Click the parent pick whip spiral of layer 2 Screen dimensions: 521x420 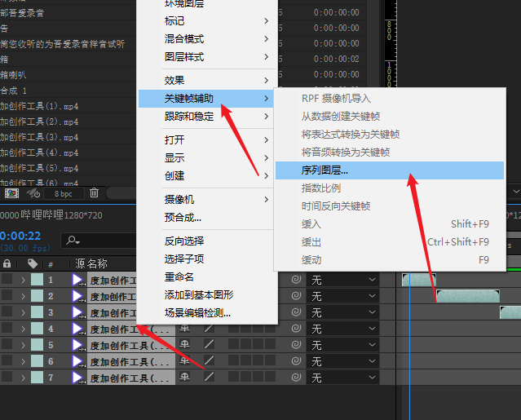(x=296, y=296)
